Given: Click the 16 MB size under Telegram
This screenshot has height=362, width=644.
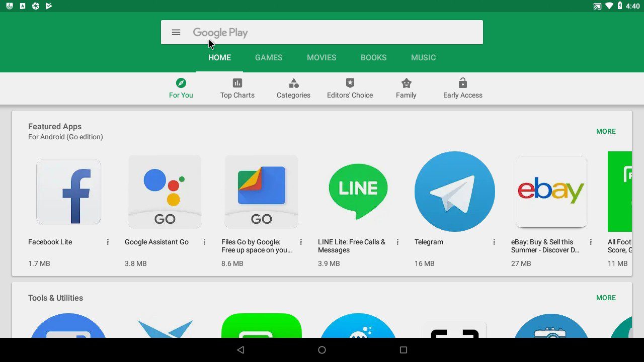Looking at the screenshot, I should click(424, 263).
